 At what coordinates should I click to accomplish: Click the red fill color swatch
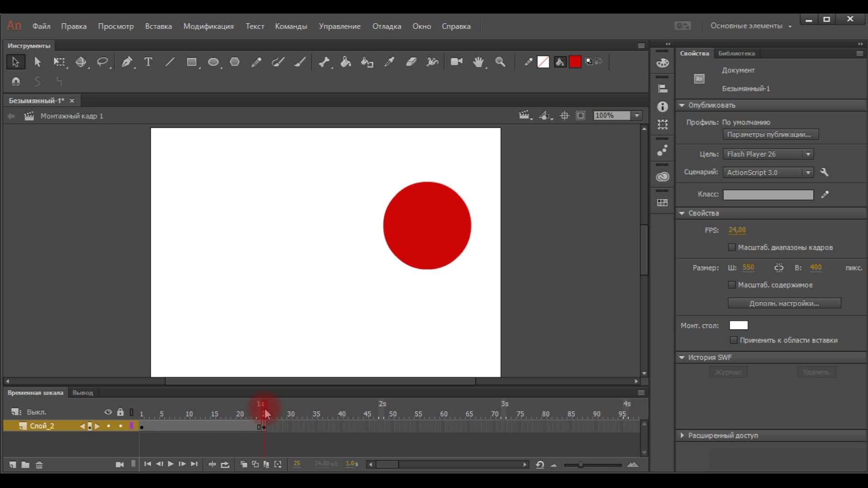pos(575,62)
